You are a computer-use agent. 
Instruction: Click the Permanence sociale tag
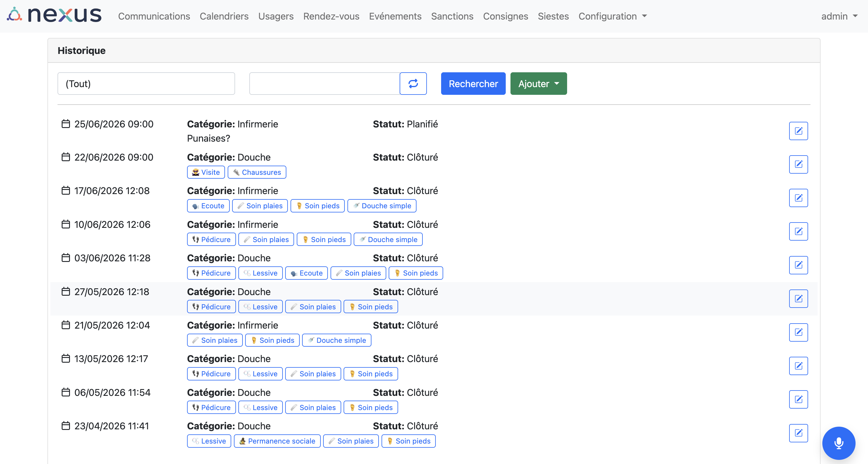tap(277, 441)
